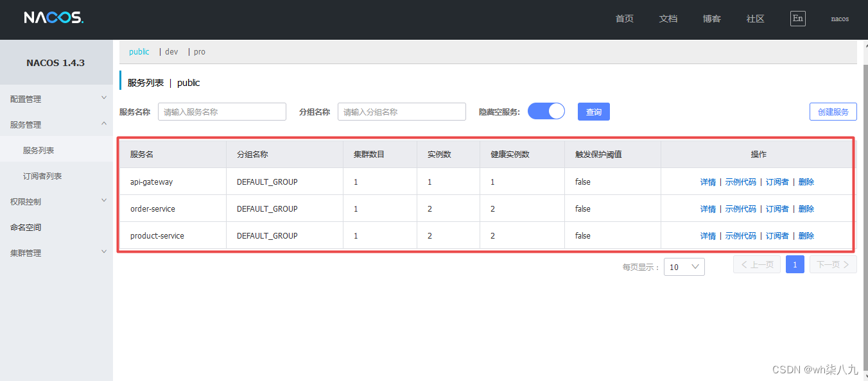The image size is (868, 381).
Task: Delete the product-service service
Action: pyautogui.click(x=806, y=236)
